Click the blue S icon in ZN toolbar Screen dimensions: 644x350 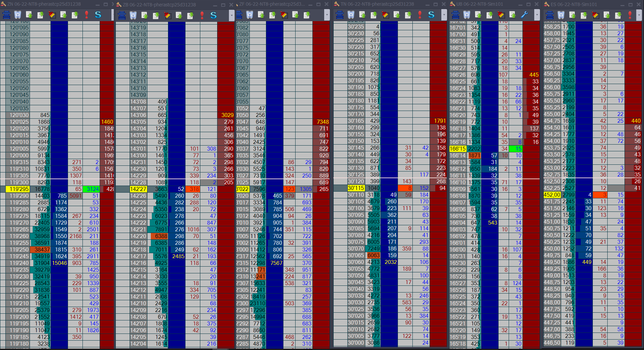[x=98, y=15]
